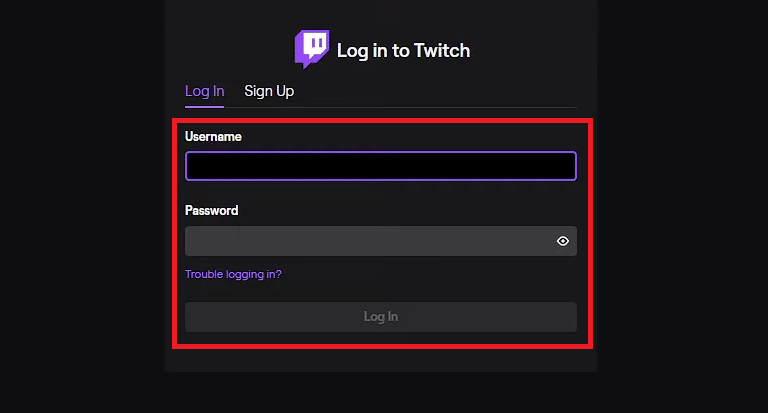Switch to the Sign Up tab
Image resolution: width=768 pixels, height=413 pixels.
[x=269, y=91]
